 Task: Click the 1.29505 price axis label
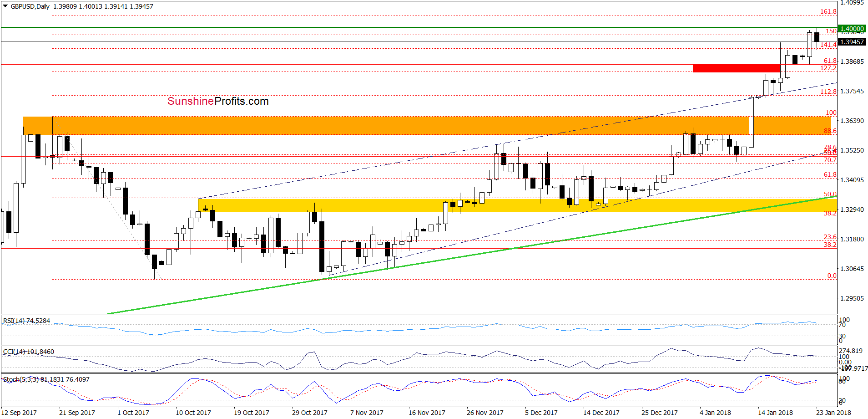[852, 298]
